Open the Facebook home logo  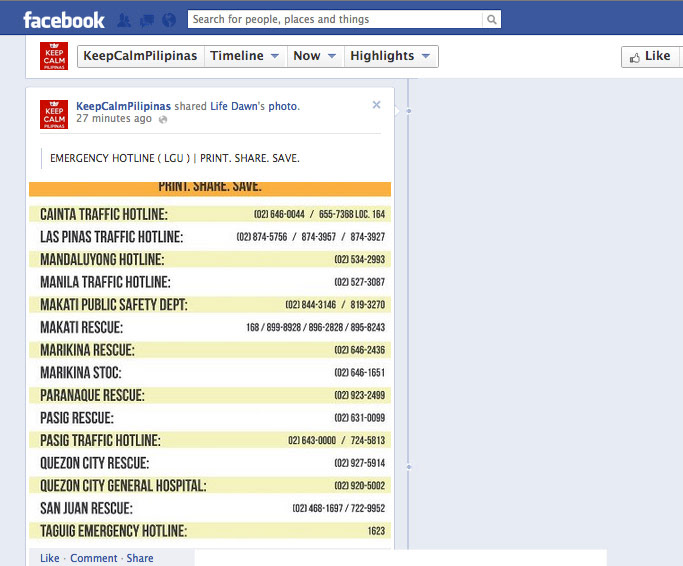point(64,20)
